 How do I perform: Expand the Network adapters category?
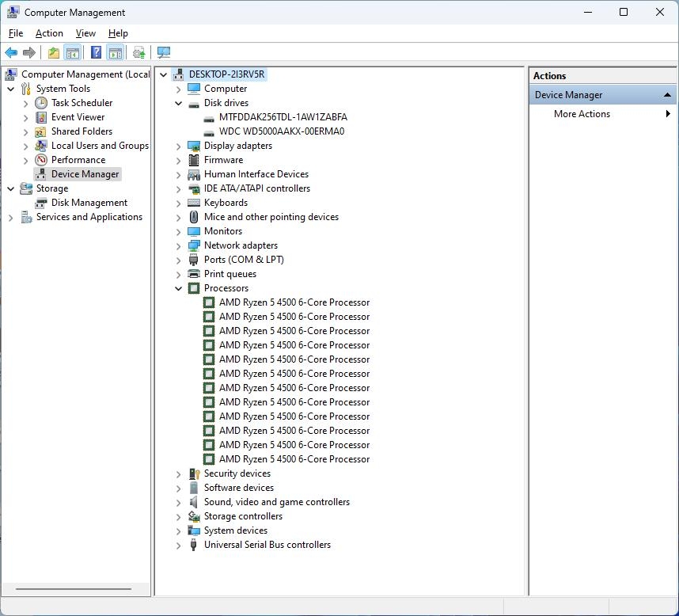point(179,245)
